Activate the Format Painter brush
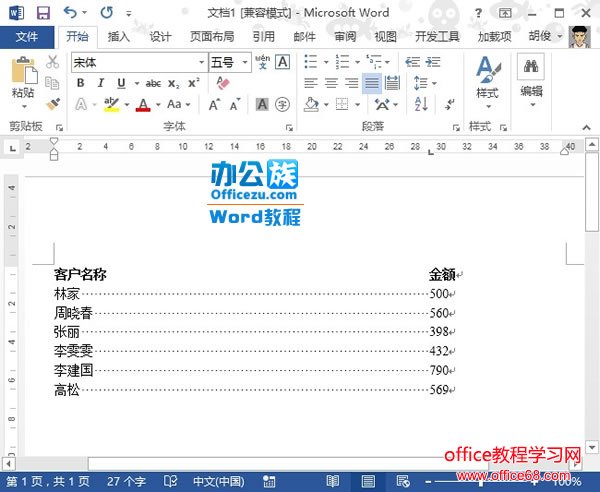 coord(53,104)
